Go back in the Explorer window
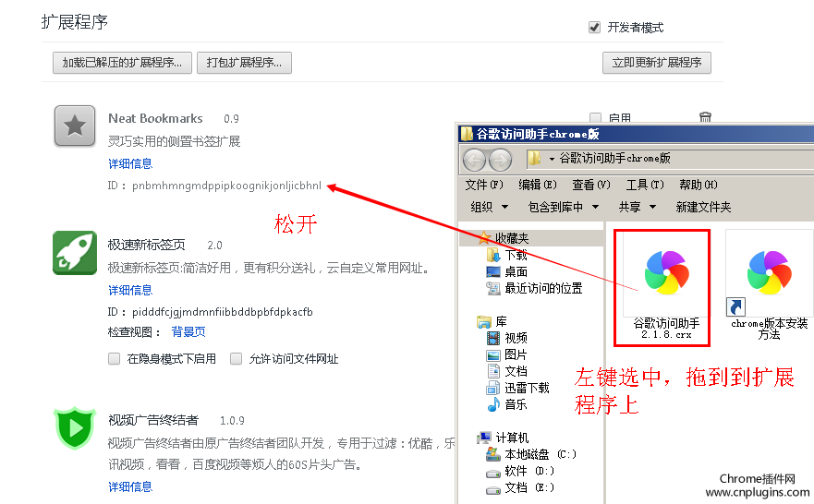 pyautogui.click(x=474, y=160)
